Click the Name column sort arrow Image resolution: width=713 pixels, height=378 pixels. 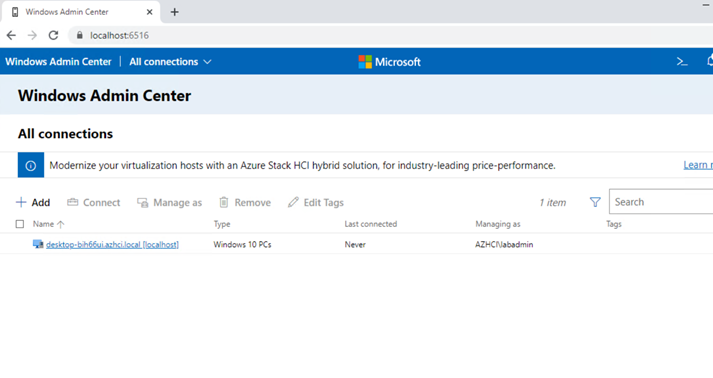(x=60, y=224)
